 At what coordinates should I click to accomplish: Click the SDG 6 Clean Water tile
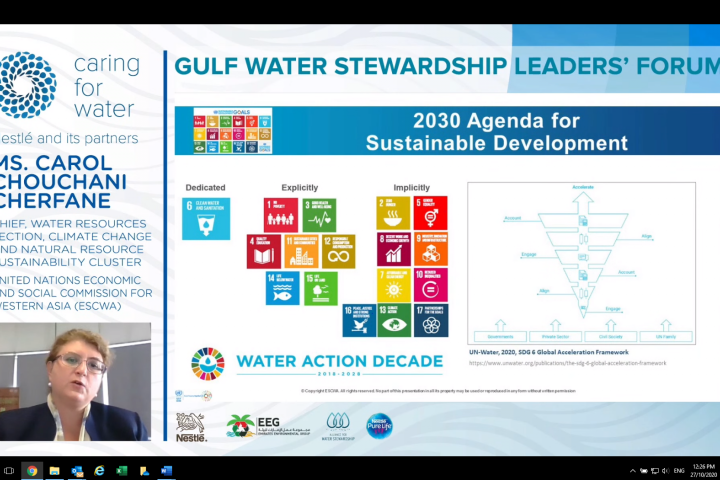tap(206, 219)
